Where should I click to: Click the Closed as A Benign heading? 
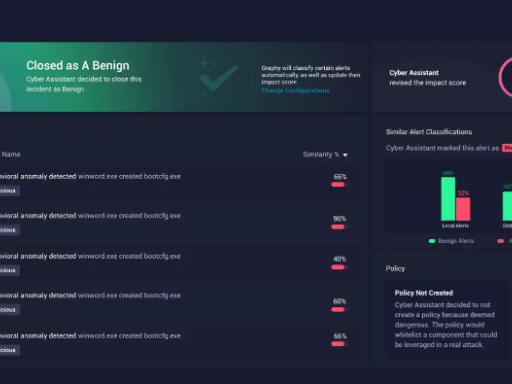(78, 66)
